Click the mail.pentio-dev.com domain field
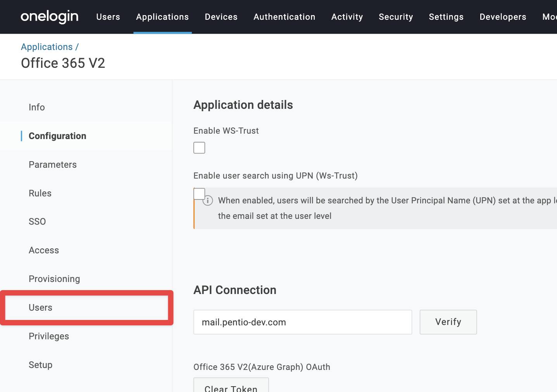Viewport: 557px width, 392px height. tap(303, 322)
